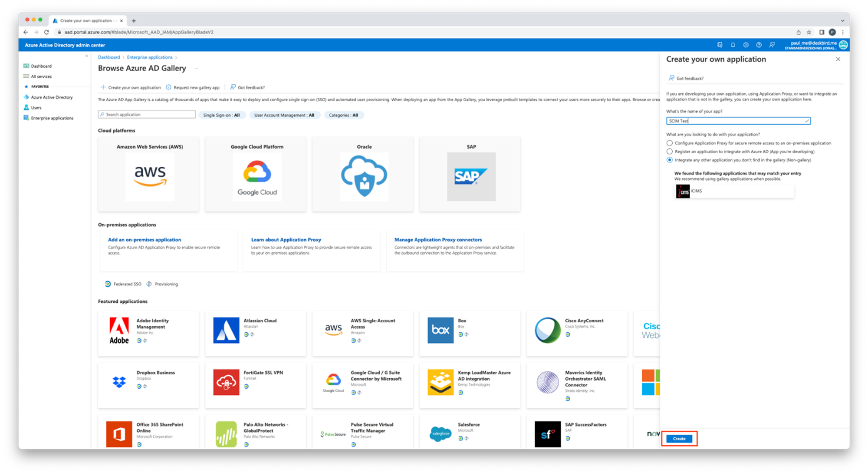
Task: Select the Non-gallery integration radio option
Action: tap(670, 160)
